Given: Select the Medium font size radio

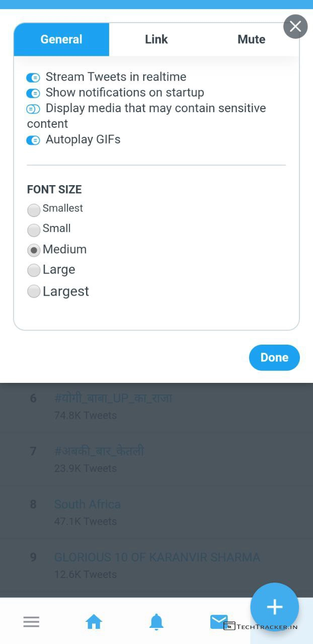Looking at the screenshot, I should pos(34,250).
